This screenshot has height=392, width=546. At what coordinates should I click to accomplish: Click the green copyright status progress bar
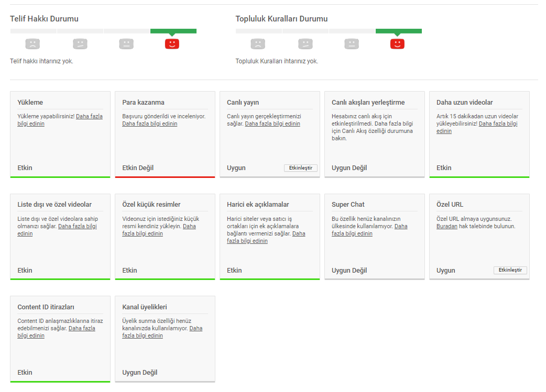point(173,31)
